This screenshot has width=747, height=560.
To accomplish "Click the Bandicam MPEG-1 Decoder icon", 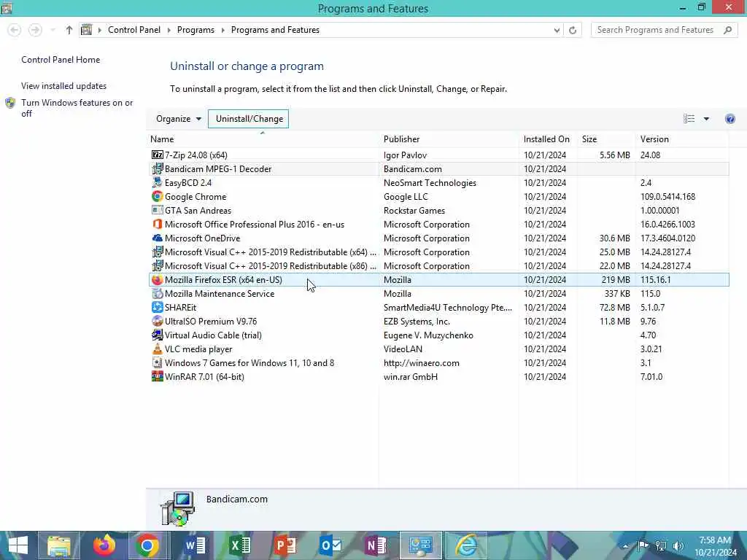I will click(x=158, y=168).
